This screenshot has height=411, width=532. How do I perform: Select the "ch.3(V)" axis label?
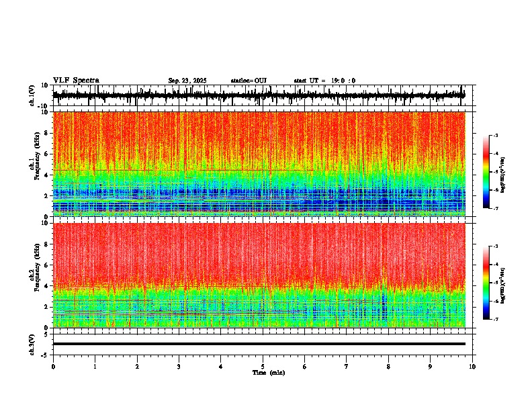coord(32,345)
